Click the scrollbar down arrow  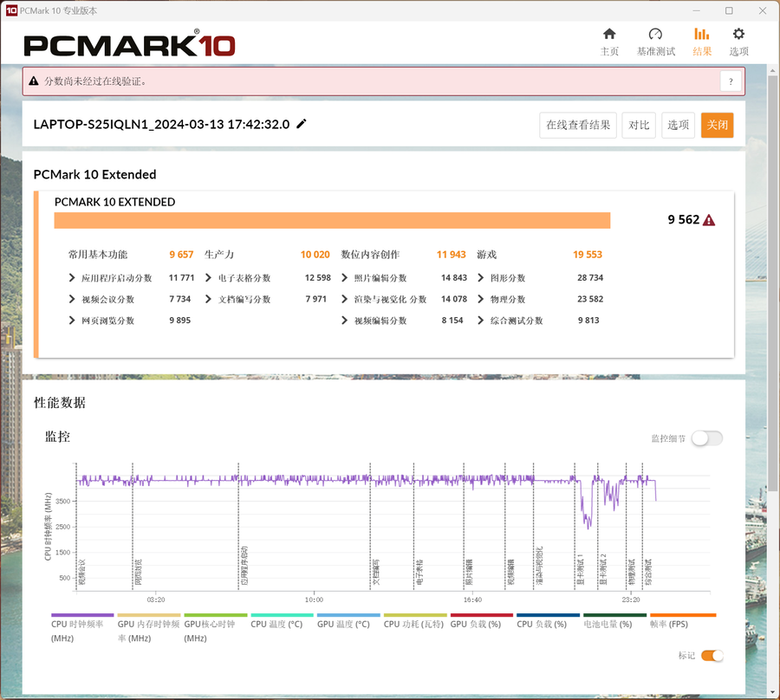pos(772,692)
